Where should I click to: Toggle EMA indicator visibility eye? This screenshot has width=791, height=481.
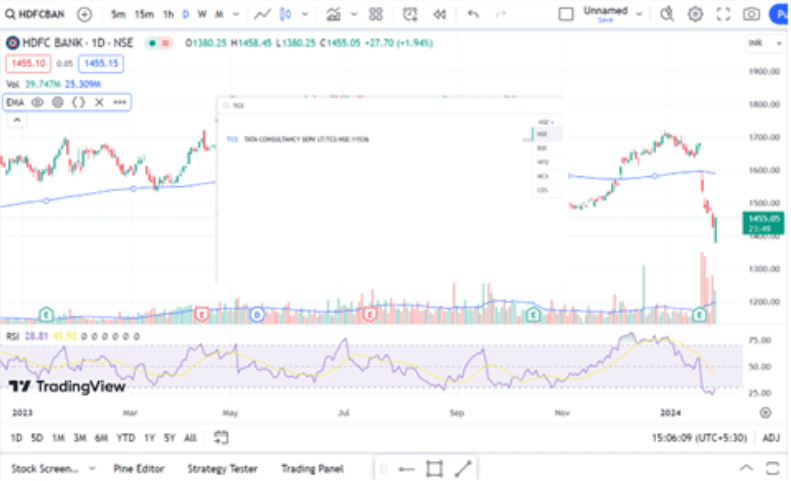(37, 102)
